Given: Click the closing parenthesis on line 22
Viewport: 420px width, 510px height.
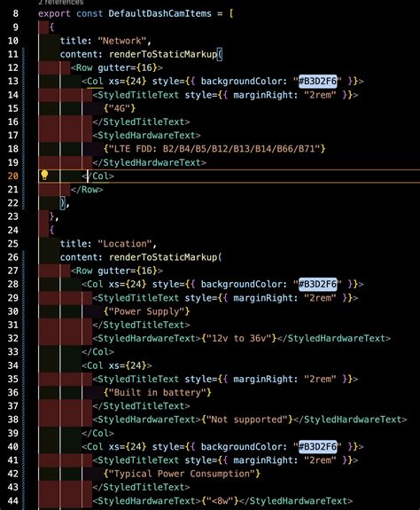Looking at the screenshot, I should tap(63, 203).
